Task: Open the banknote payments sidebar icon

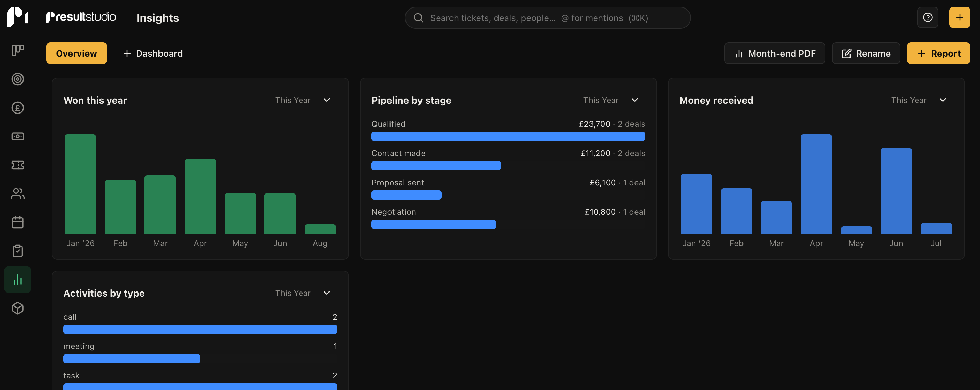Action: coord(17,136)
